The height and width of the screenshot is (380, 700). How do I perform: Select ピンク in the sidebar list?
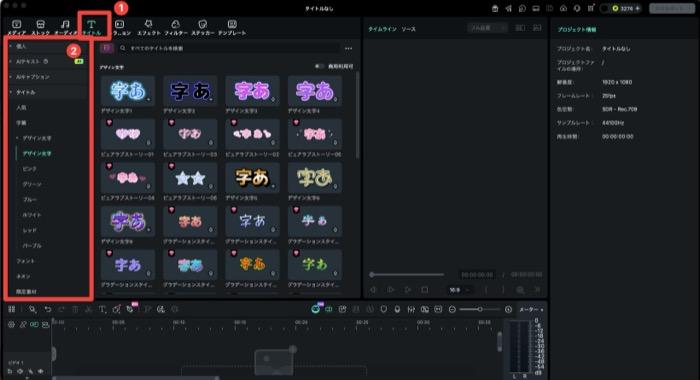coord(29,169)
